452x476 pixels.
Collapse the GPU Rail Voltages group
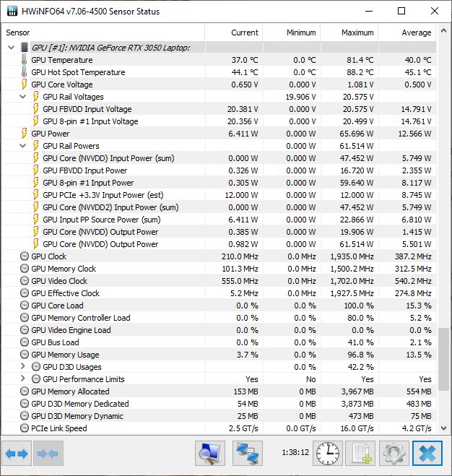pos(23,97)
